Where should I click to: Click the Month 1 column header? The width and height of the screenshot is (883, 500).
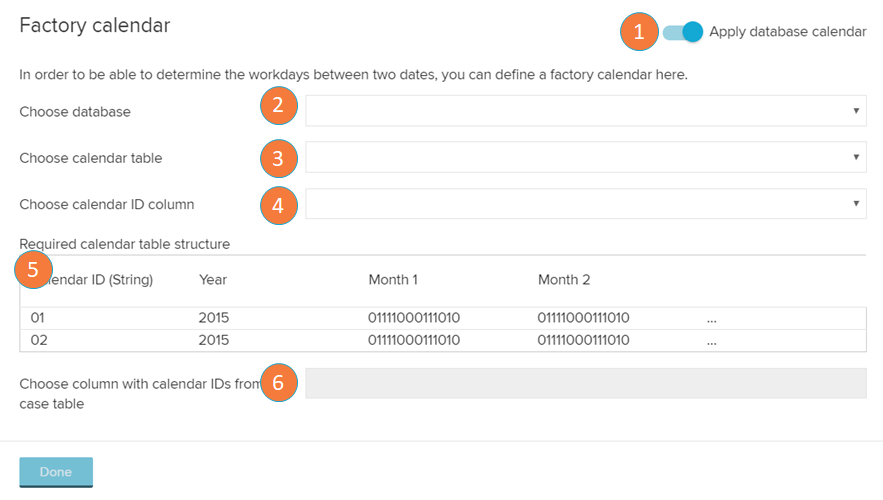[x=393, y=280]
